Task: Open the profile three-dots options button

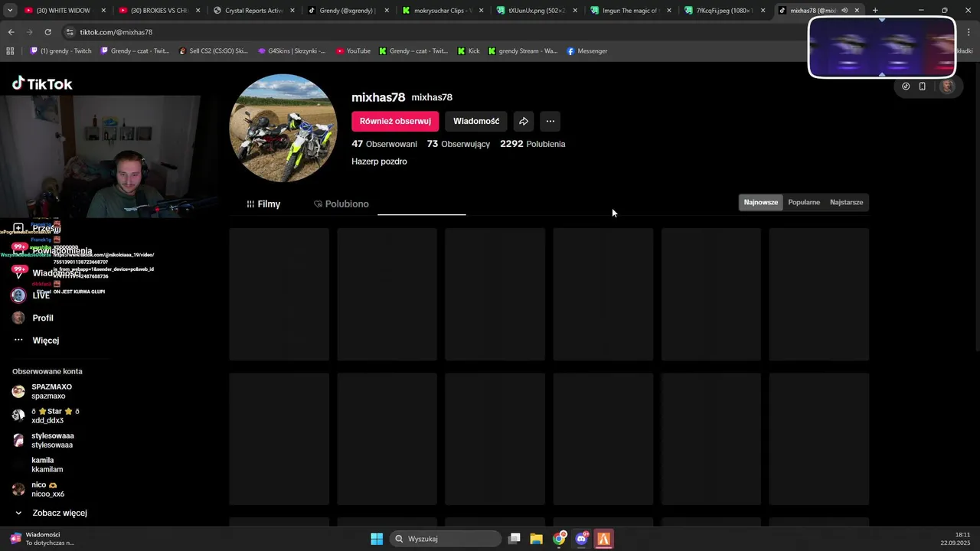Action: (550, 121)
